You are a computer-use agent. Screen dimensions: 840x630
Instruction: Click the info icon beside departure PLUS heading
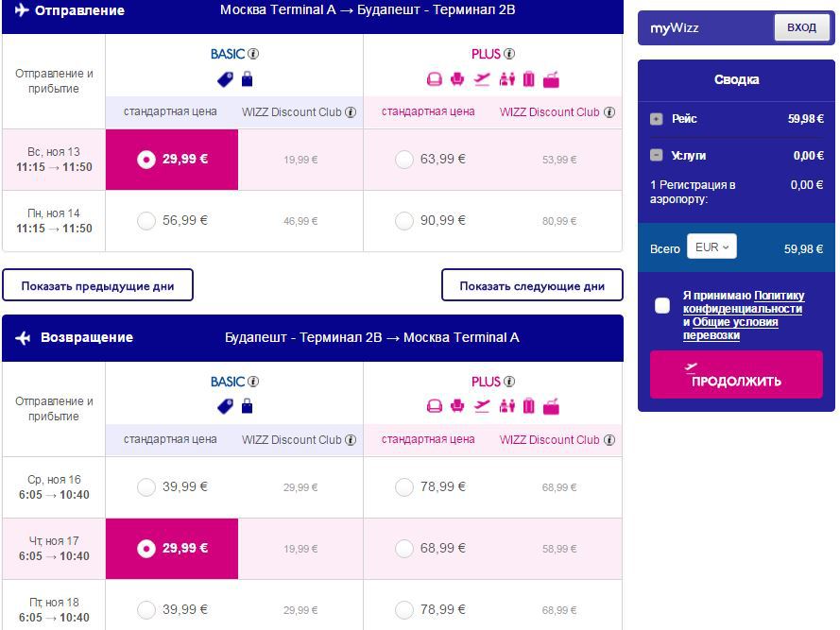[x=509, y=54]
